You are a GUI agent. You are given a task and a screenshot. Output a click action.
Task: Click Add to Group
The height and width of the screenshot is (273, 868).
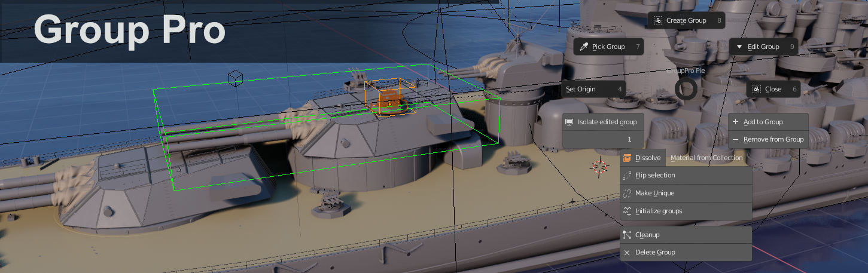pos(768,122)
